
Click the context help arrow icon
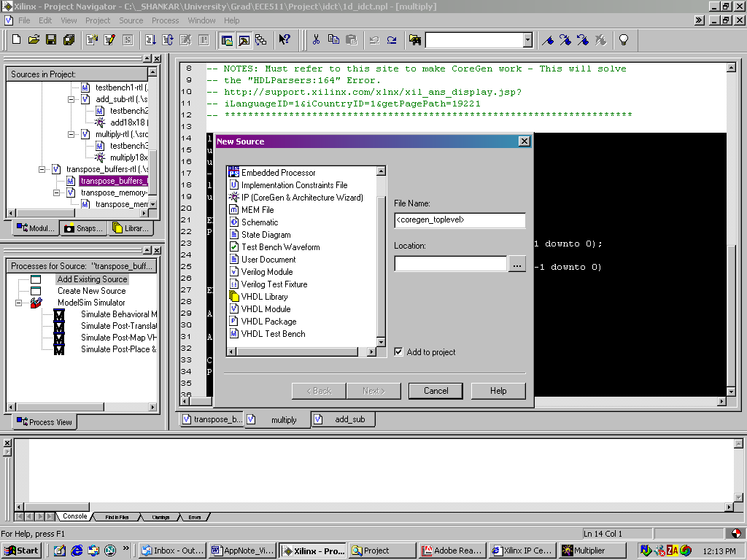[x=285, y=39]
